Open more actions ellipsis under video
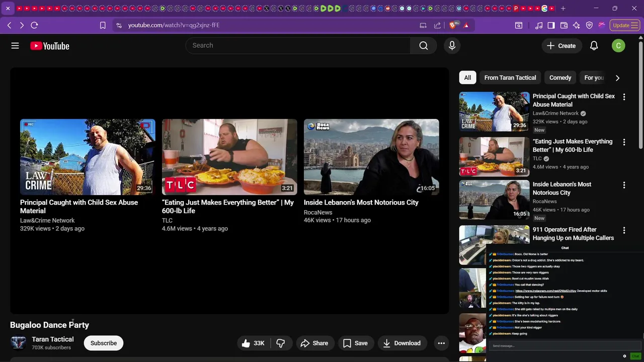Screen dimensions: 644x362 (441, 343)
